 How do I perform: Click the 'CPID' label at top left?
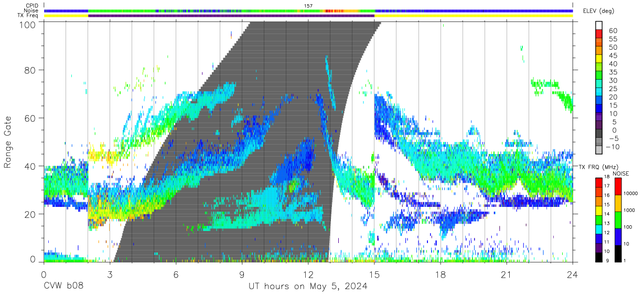point(33,5)
